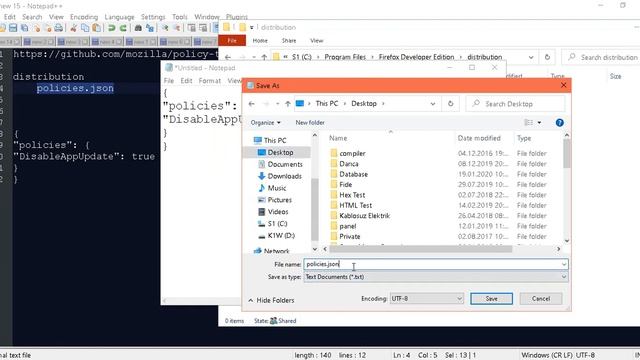Click Save icon in Notepad++ toolbar
This screenshot has height=360, width=640.
pyautogui.click(x=13, y=28)
